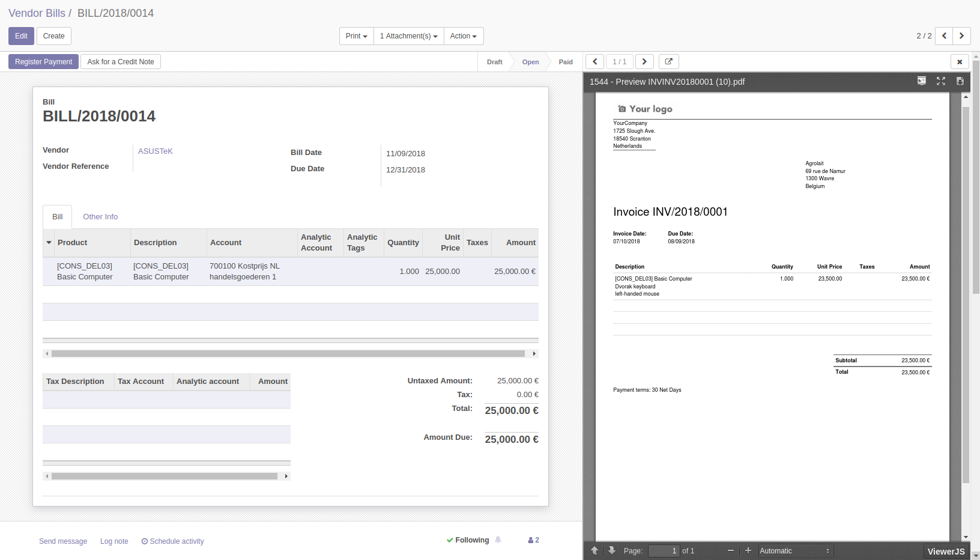Open the attachment preview in a new window
The height and width of the screenshot is (560, 980).
[668, 62]
